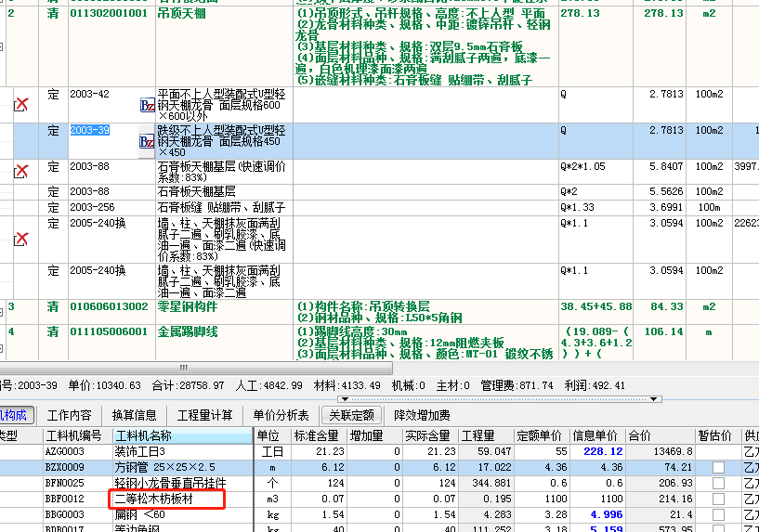759x532 pixels.
Task: Click the 石膏板缝 贴绷带、刮腻子 name cell
Action: (x=222, y=207)
